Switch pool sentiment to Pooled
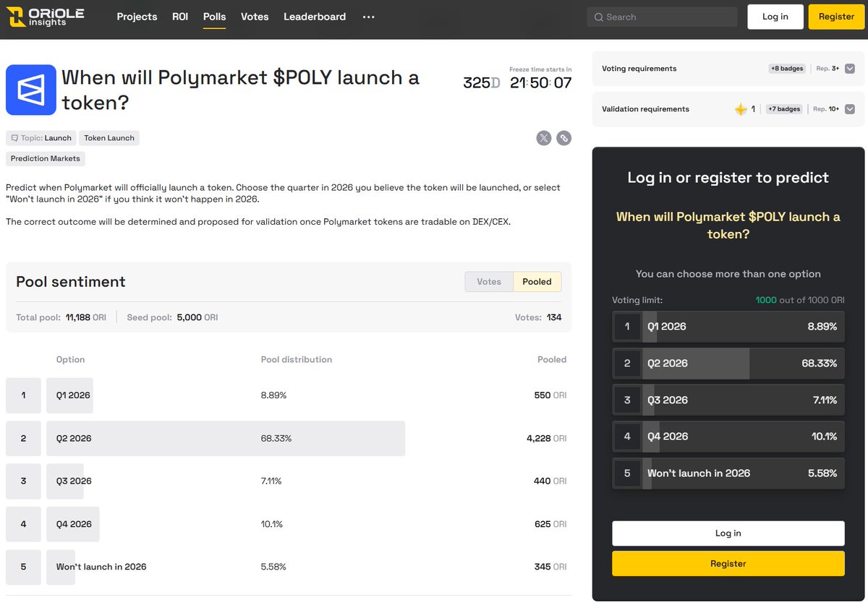This screenshot has width=868, height=605. coord(537,282)
